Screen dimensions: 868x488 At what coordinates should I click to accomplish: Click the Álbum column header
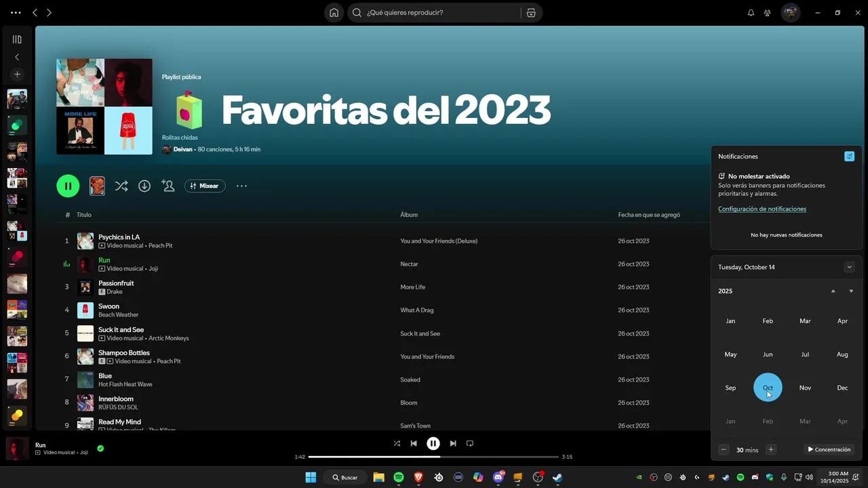[409, 215]
